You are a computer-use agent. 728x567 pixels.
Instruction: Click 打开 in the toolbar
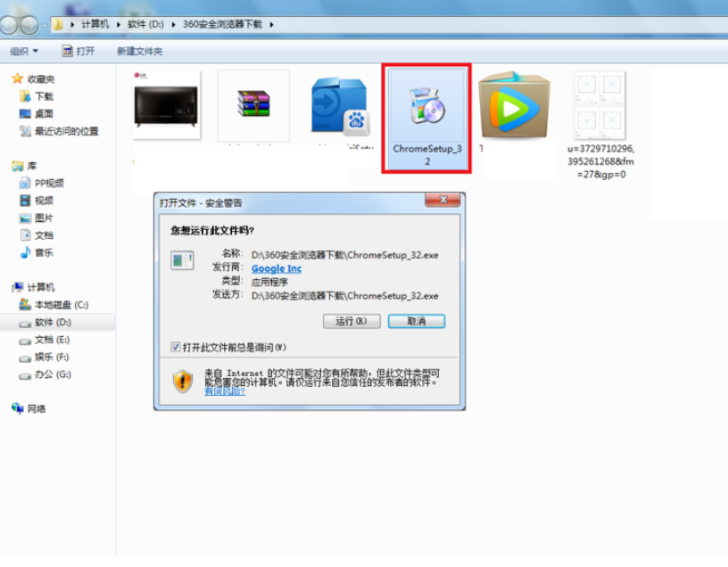point(79,51)
